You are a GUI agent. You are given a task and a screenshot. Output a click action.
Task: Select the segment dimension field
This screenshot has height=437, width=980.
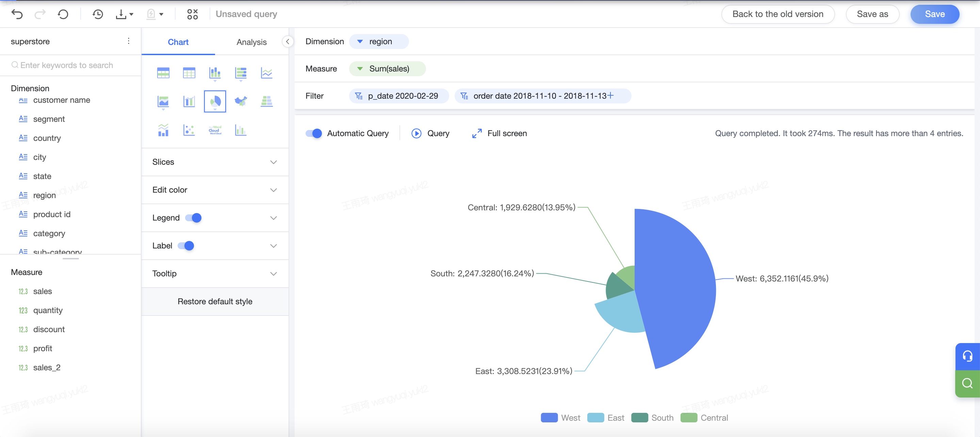point(49,119)
